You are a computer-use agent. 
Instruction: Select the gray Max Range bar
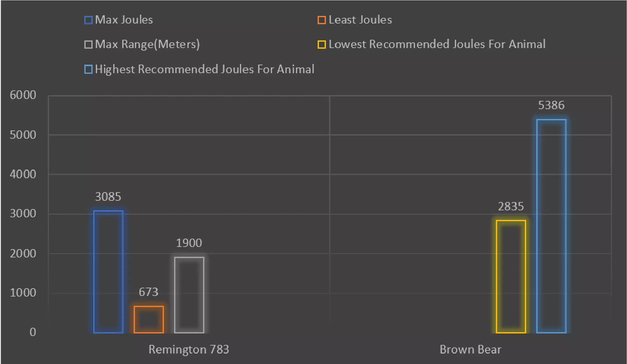(189, 295)
